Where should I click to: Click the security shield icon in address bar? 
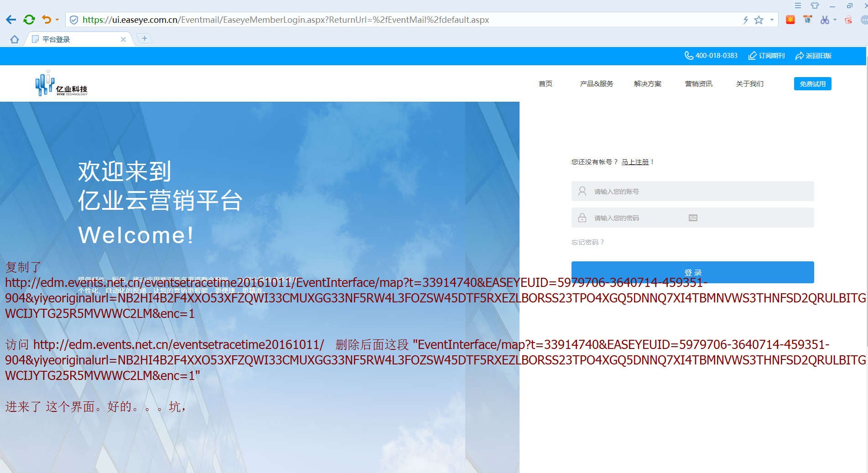(x=74, y=20)
